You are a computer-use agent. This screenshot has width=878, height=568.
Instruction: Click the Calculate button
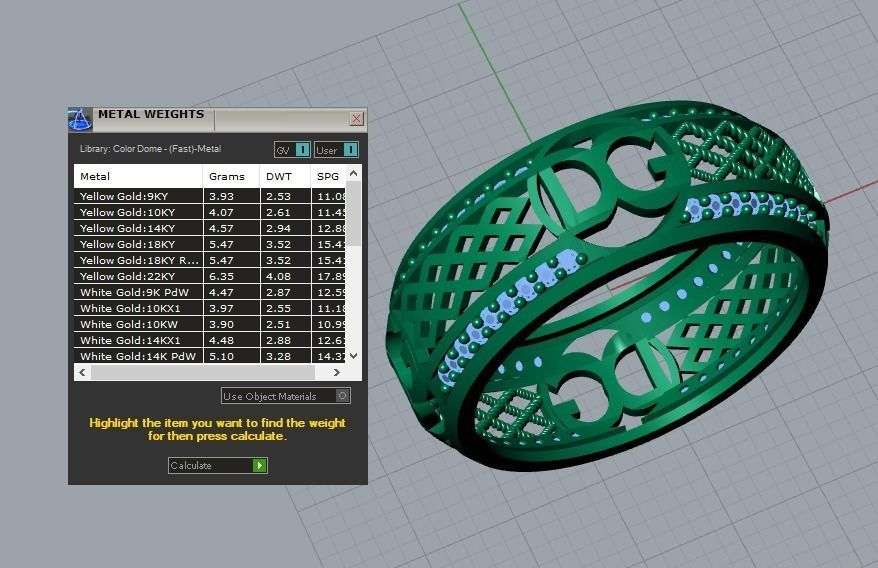click(x=218, y=465)
